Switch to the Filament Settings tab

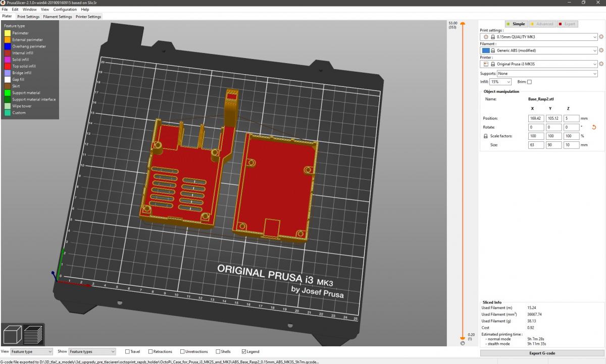click(58, 17)
